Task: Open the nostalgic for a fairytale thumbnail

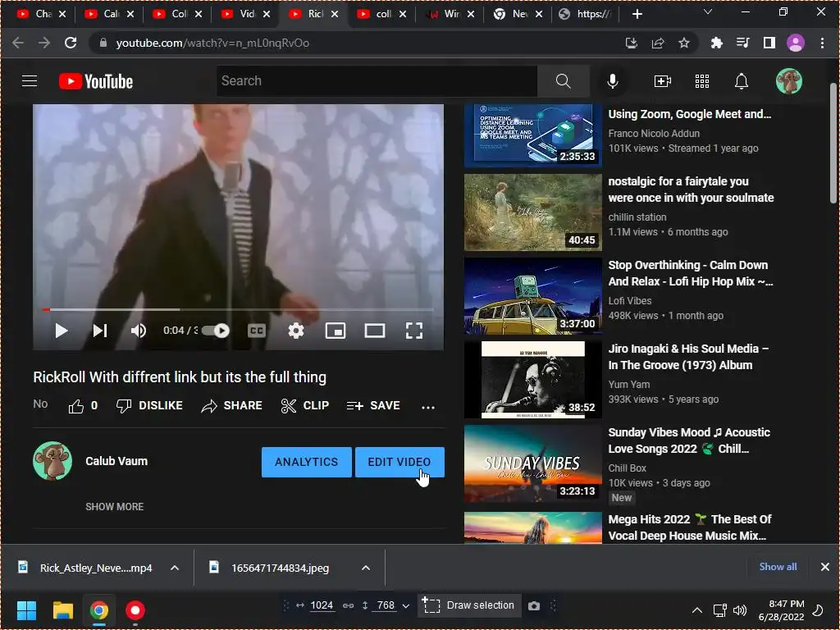Action: [532, 212]
